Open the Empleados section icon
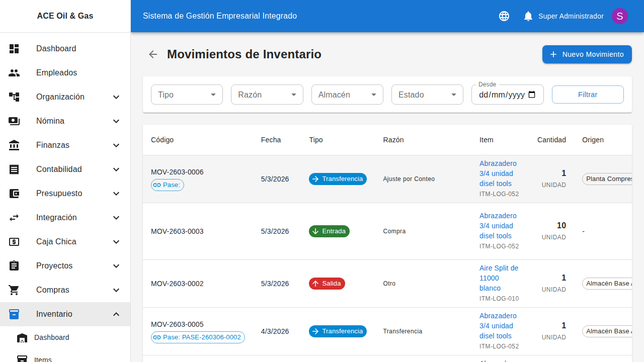 pos(14,72)
